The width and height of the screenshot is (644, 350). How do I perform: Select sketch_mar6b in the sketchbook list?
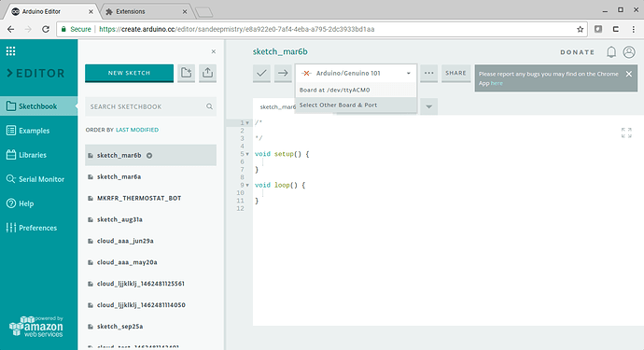point(150,155)
